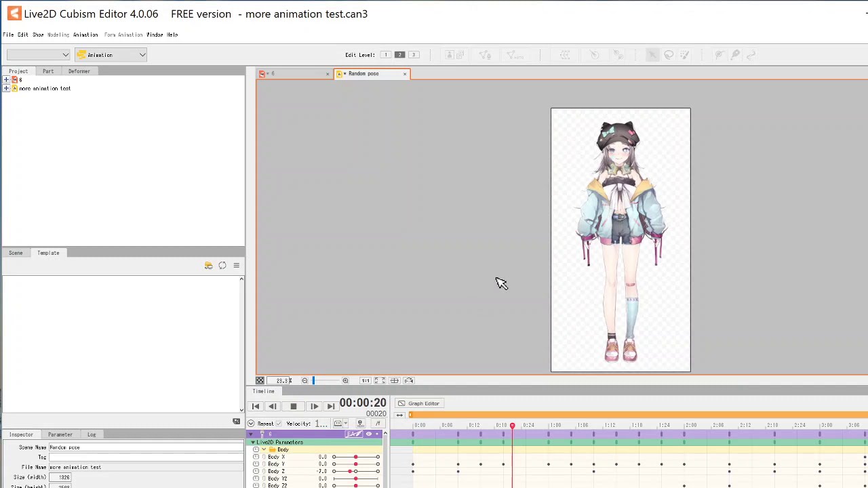Viewport: 868px width, 488px height.
Task: Open the Template panel hamburger menu
Action: tap(236, 265)
